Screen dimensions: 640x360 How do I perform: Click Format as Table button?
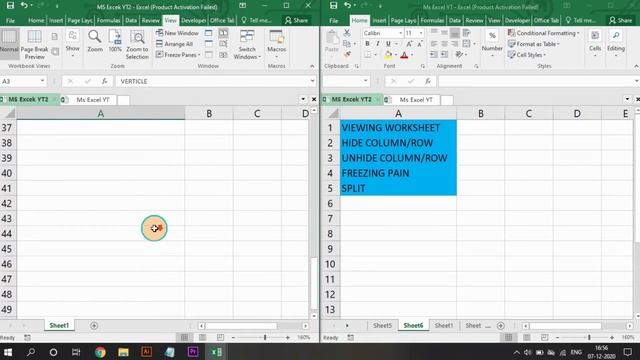(534, 44)
